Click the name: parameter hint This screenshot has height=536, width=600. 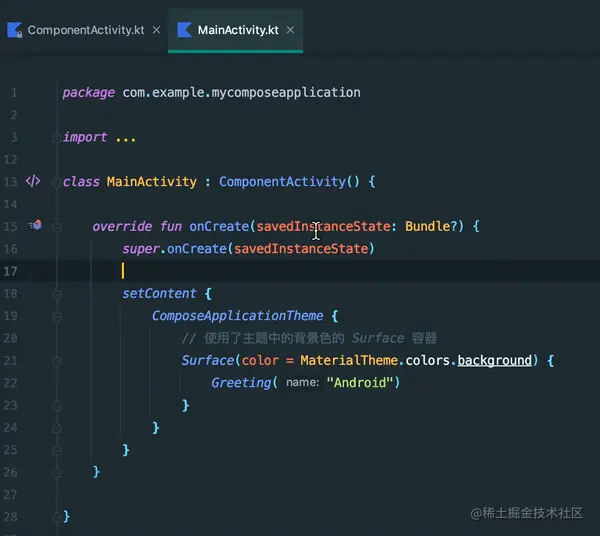pyautogui.click(x=302, y=382)
